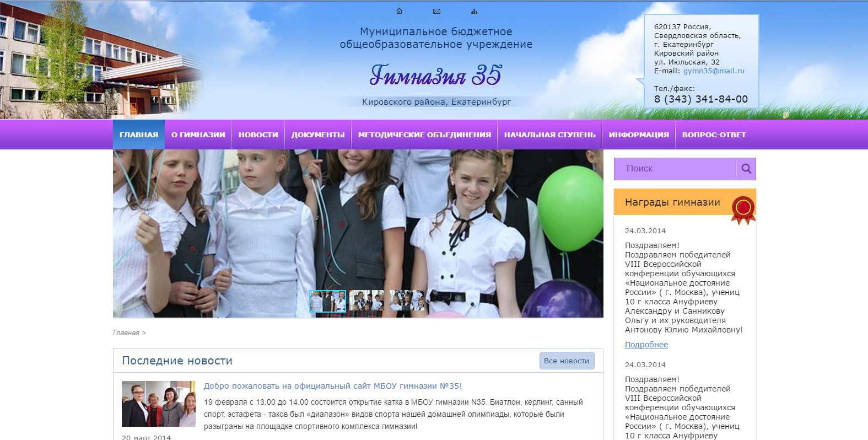
Task: Go to the Новости menu item
Action: 258,135
